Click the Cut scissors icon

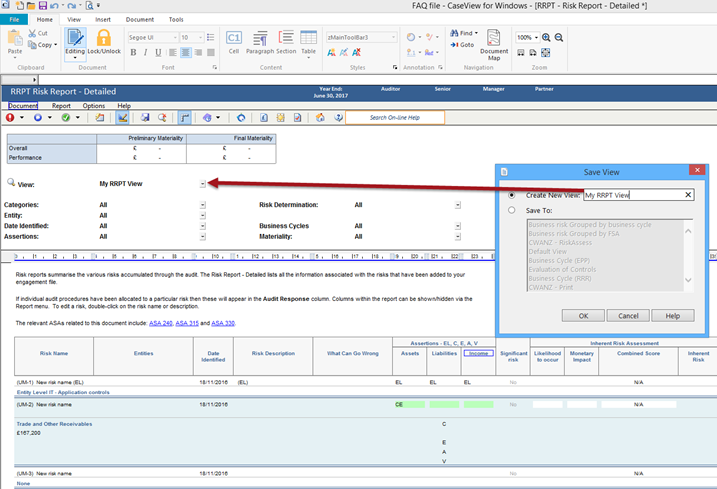[x=32, y=33]
